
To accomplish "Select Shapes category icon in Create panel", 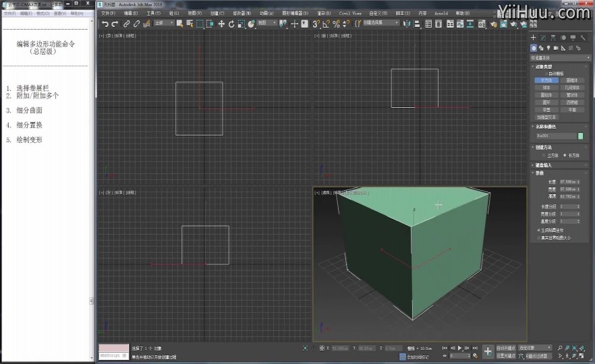I will pyautogui.click(x=541, y=48).
